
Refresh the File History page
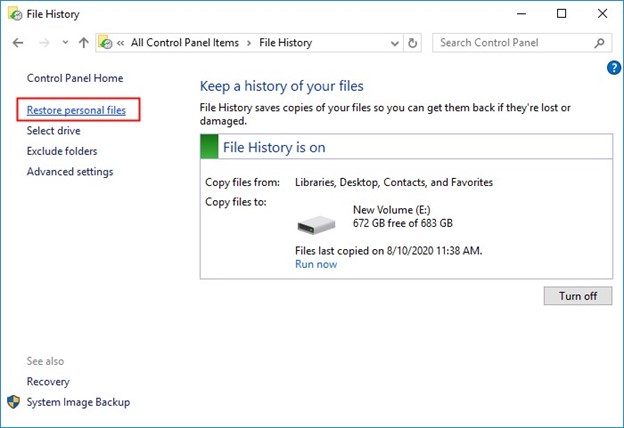click(x=413, y=43)
